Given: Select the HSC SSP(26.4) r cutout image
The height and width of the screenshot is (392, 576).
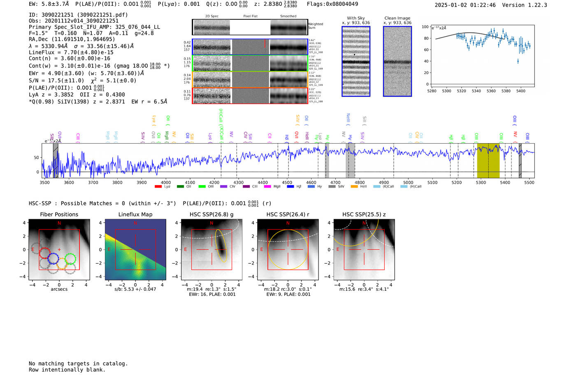Looking at the screenshot, I should (288, 250).
